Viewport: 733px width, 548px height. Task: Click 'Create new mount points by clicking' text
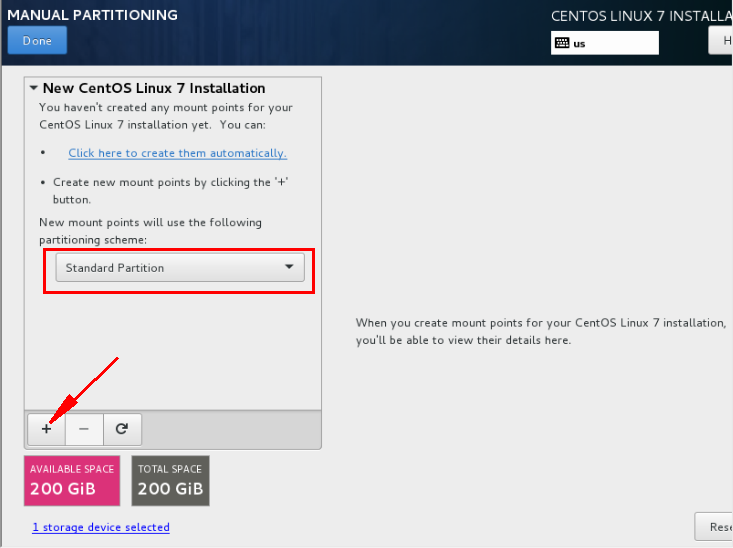click(171, 191)
